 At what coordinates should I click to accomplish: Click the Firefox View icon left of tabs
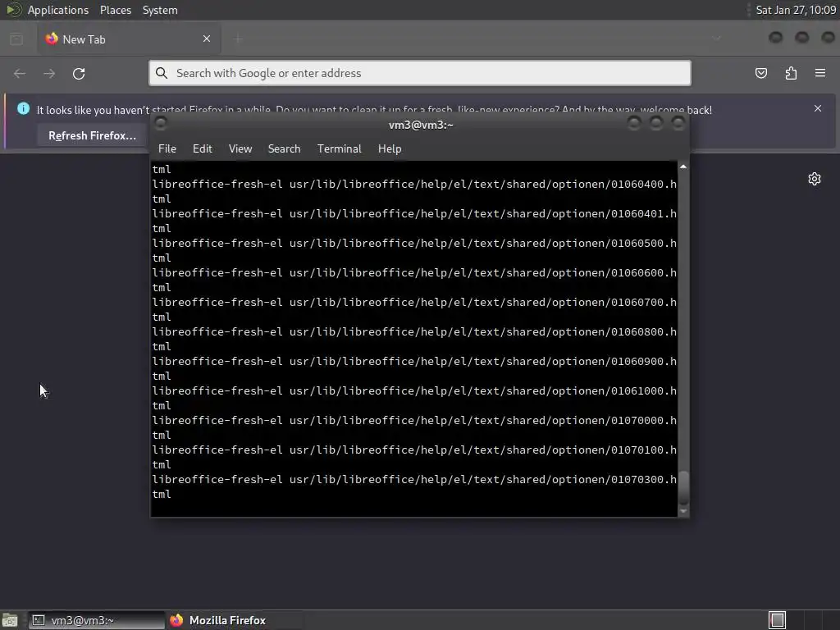click(x=16, y=39)
